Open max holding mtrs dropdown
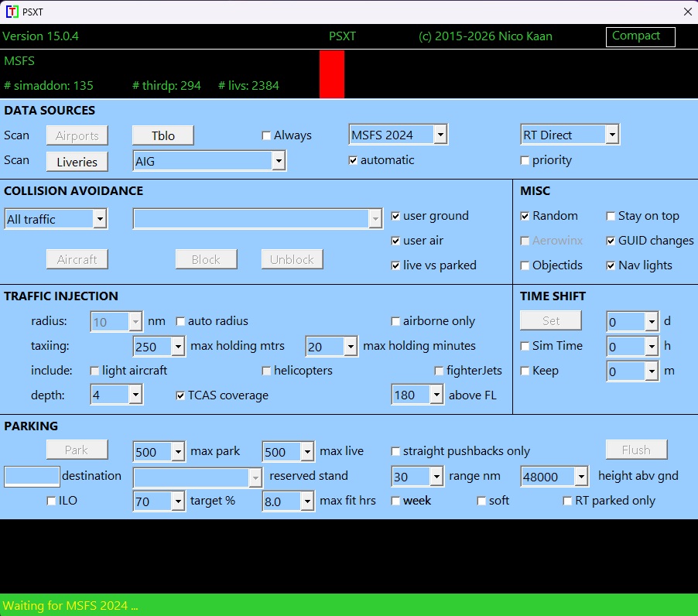 click(178, 346)
